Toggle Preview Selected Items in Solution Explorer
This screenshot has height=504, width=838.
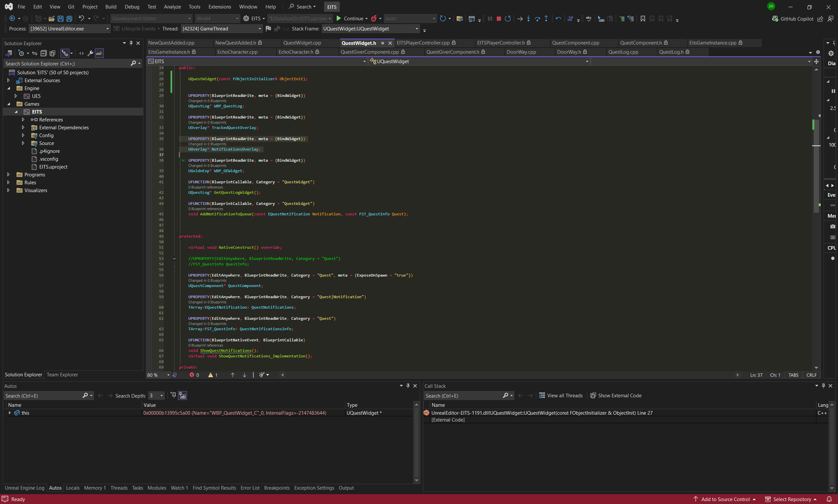click(99, 53)
